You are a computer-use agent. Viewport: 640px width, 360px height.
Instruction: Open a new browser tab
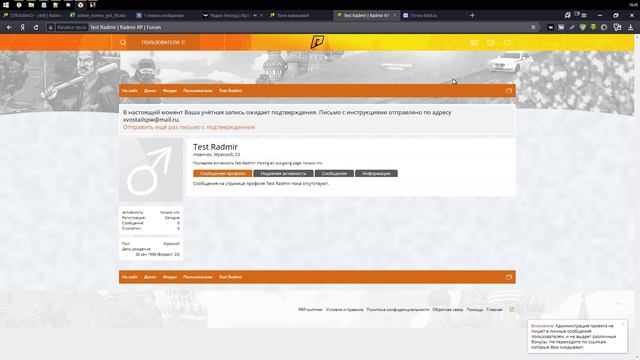472,16
